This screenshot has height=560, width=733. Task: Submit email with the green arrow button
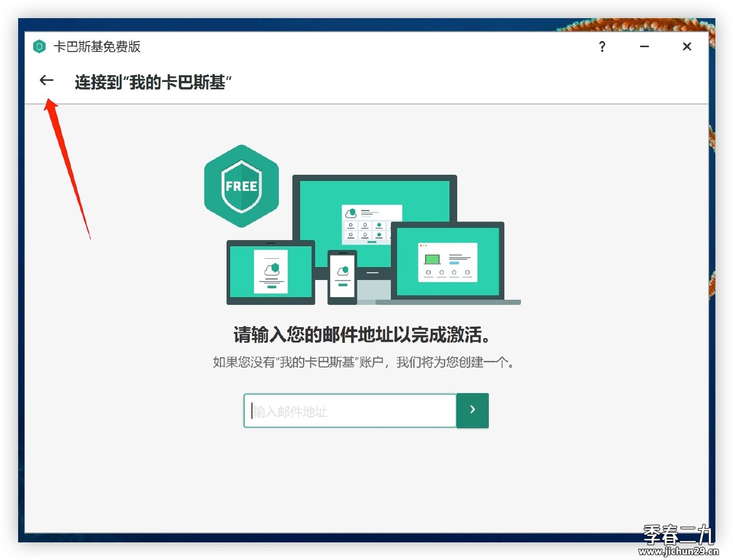click(472, 410)
